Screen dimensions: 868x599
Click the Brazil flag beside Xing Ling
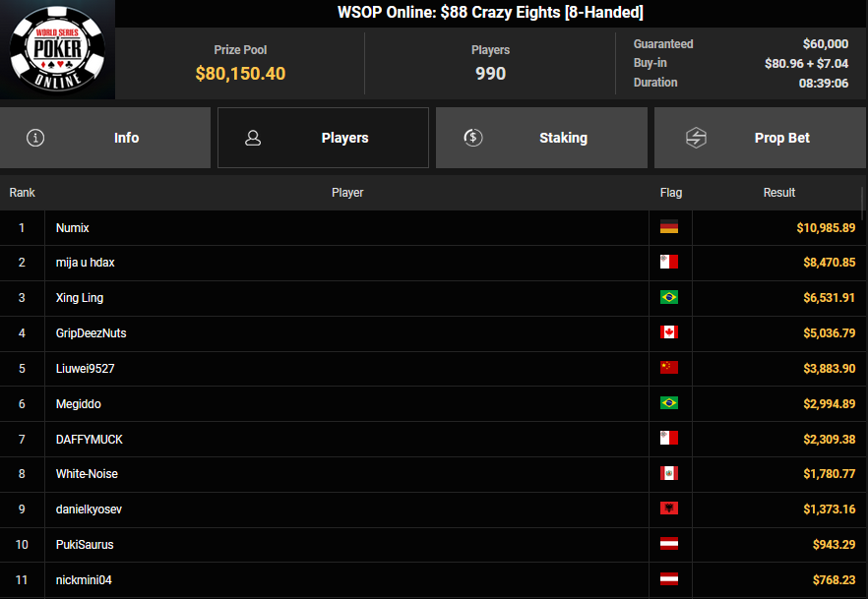(x=669, y=298)
